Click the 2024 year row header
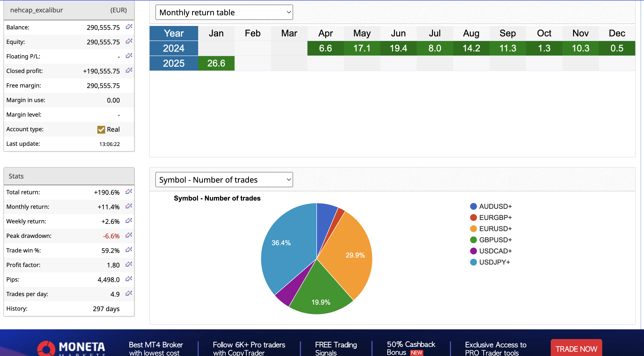The width and height of the screenshot is (644, 356). 174,48
